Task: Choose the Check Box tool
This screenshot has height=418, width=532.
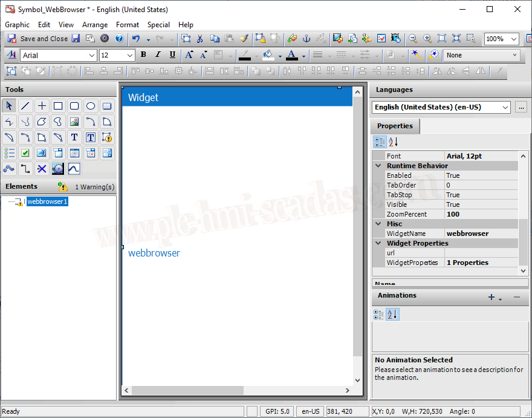Action: pyautogui.click(x=25, y=153)
